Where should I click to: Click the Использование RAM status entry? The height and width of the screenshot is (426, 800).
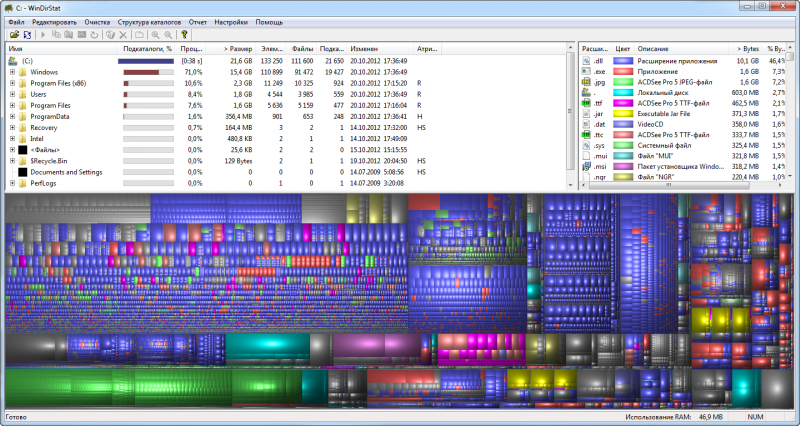point(673,417)
